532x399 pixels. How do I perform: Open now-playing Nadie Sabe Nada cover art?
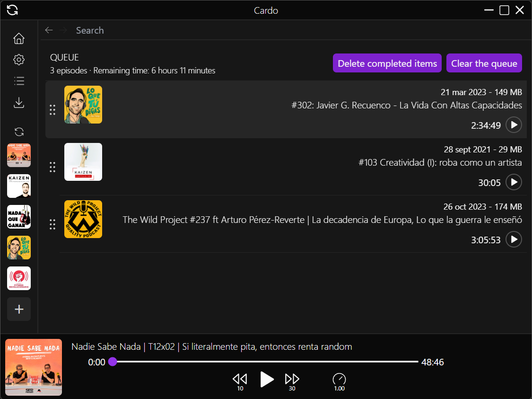click(34, 367)
